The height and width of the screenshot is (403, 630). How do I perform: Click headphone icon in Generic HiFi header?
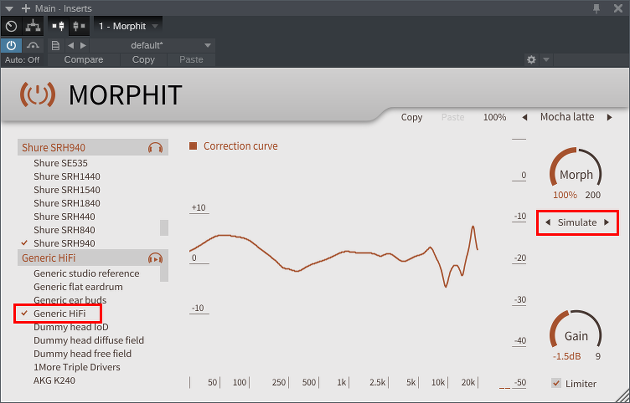click(x=155, y=258)
